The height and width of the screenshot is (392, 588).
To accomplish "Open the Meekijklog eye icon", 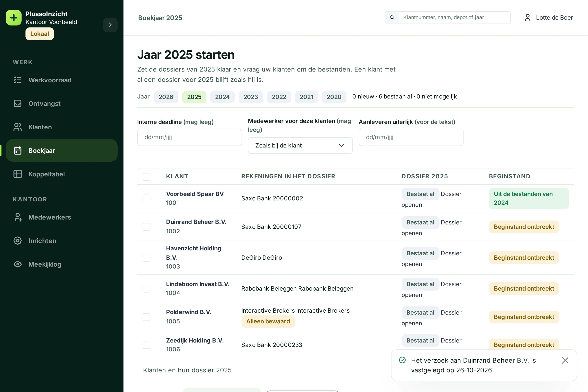I will [17, 264].
